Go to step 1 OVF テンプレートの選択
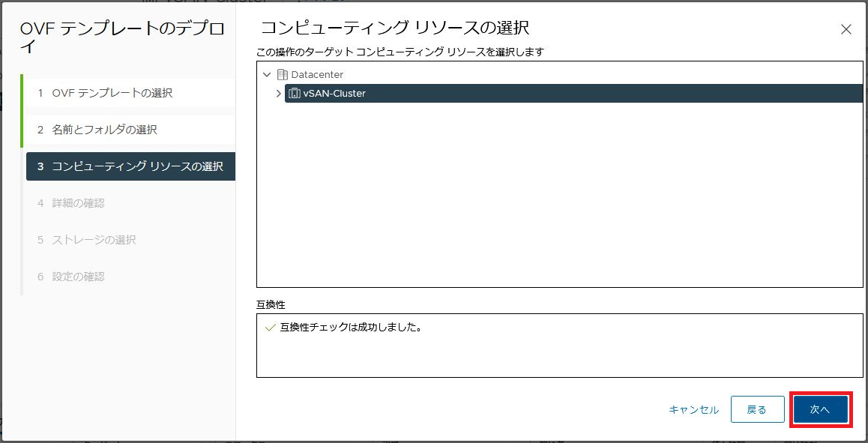The height and width of the screenshot is (443, 868). point(112,93)
